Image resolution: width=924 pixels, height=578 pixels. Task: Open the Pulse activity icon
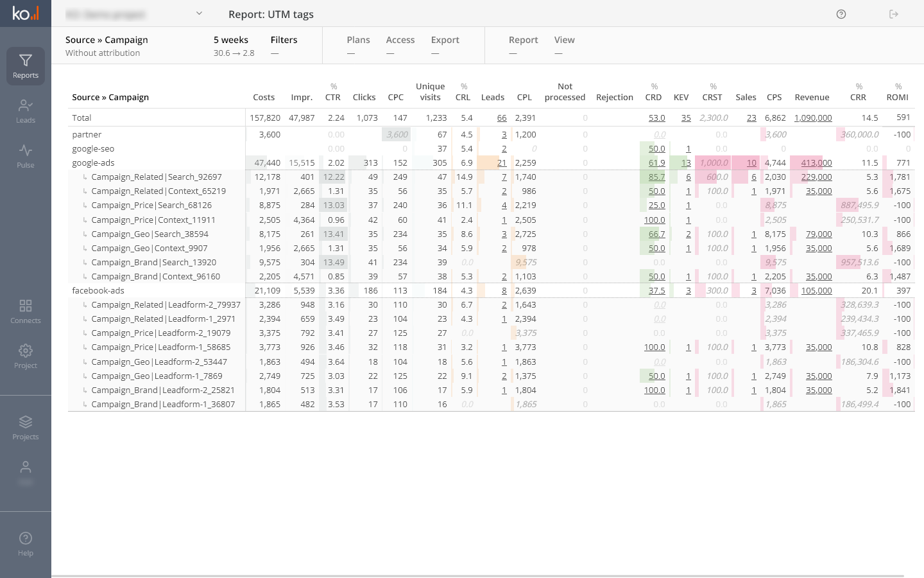pyautogui.click(x=26, y=156)
